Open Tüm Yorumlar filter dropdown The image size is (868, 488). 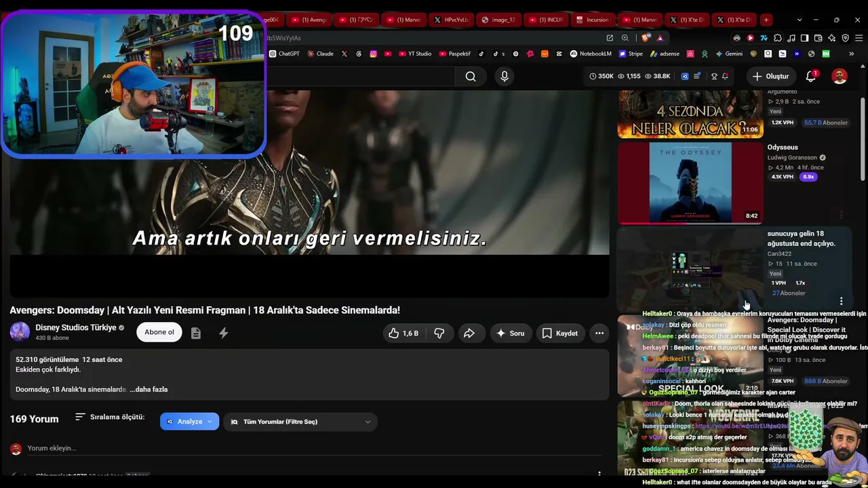pyautogui.click(x=301, y=422)
